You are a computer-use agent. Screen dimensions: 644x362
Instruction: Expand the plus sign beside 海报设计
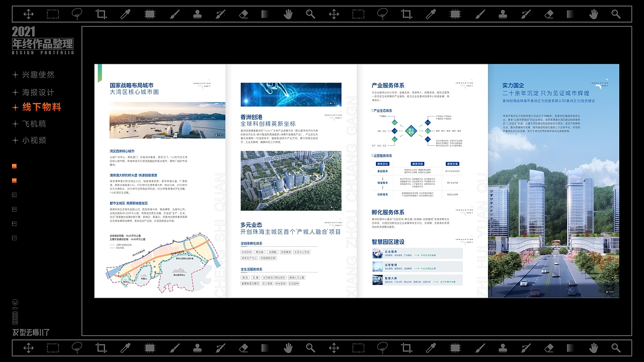tap(15, 93)
